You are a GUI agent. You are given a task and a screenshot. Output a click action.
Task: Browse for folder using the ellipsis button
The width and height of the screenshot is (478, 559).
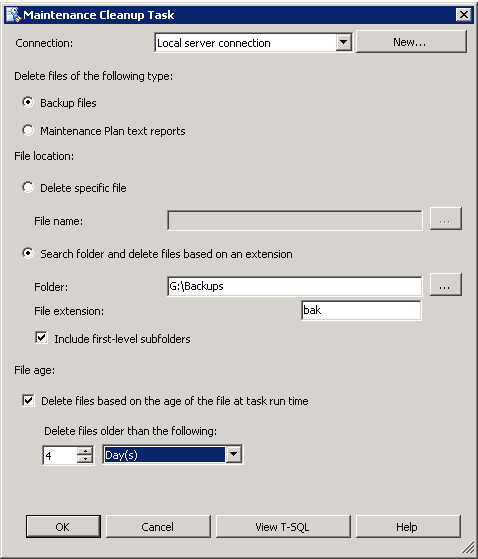pyautogui.click(x=446, y=285)
